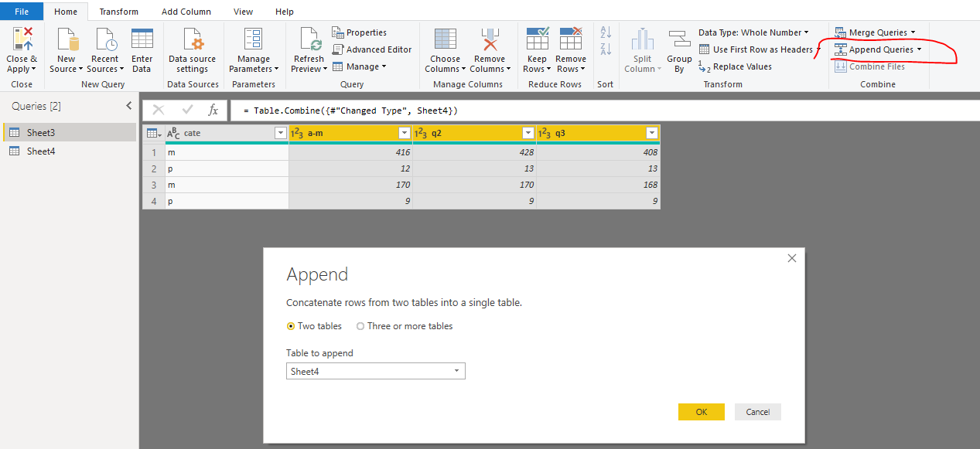Open query Properties

click(x=360, y=32)
